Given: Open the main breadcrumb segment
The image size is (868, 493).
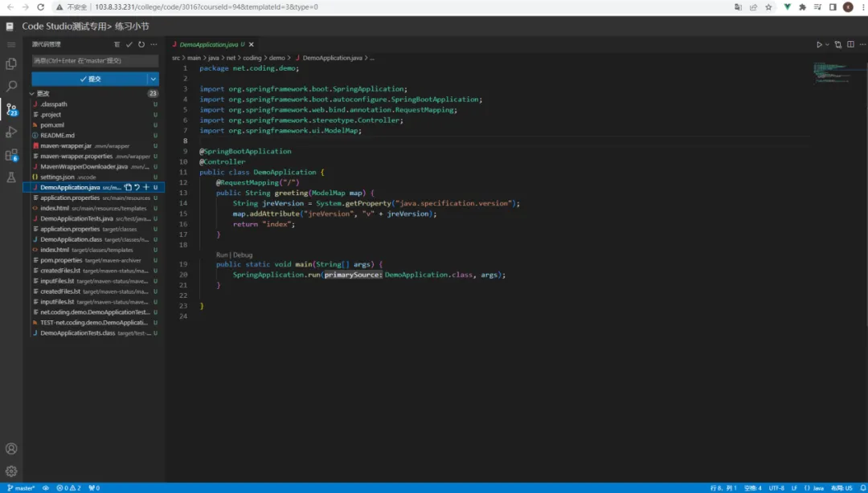Looking at the screenshot, I should [194, 58].
